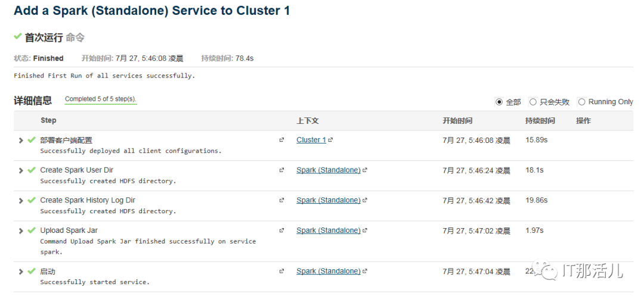Expand the 部署客户端配置 step details
Image resolution: width=644 pixels, height=299 pixels.
coord(21,140)
